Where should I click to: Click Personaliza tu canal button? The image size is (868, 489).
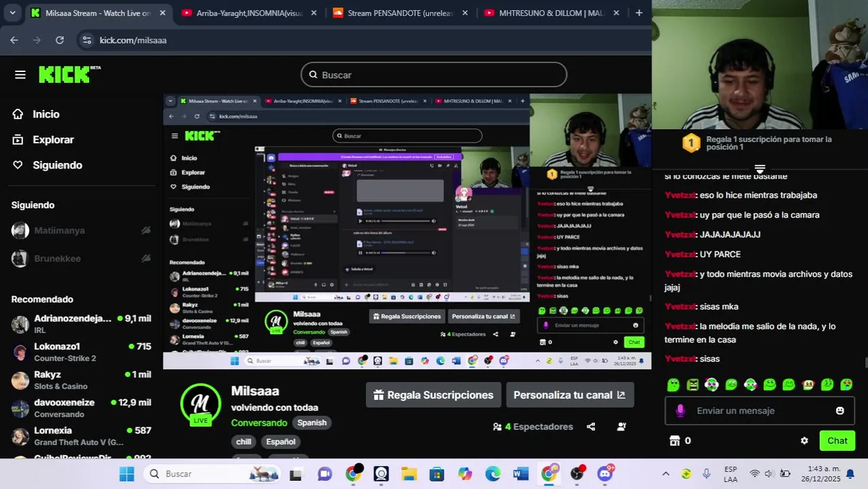tap(569, 395)
